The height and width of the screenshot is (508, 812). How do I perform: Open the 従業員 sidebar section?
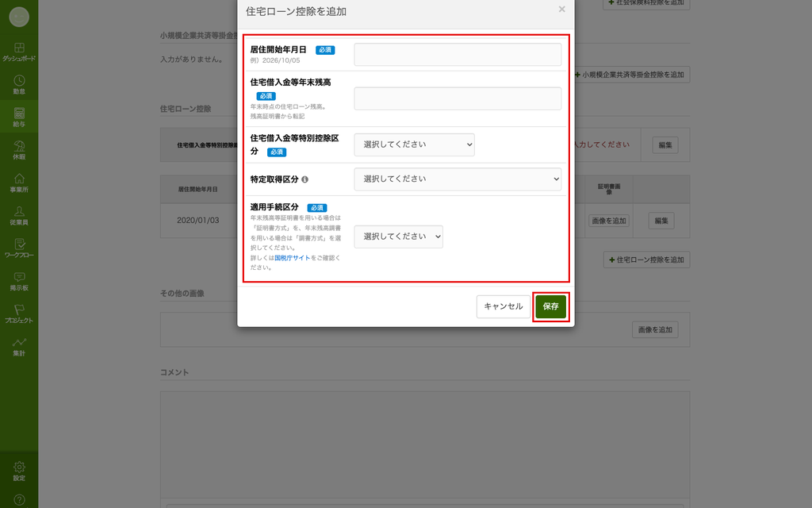19,215
